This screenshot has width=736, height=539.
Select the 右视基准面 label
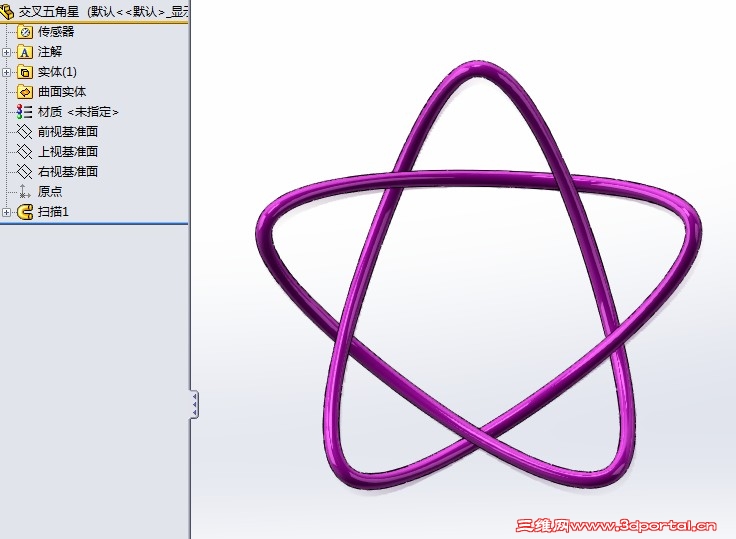(x=68, y=171)
